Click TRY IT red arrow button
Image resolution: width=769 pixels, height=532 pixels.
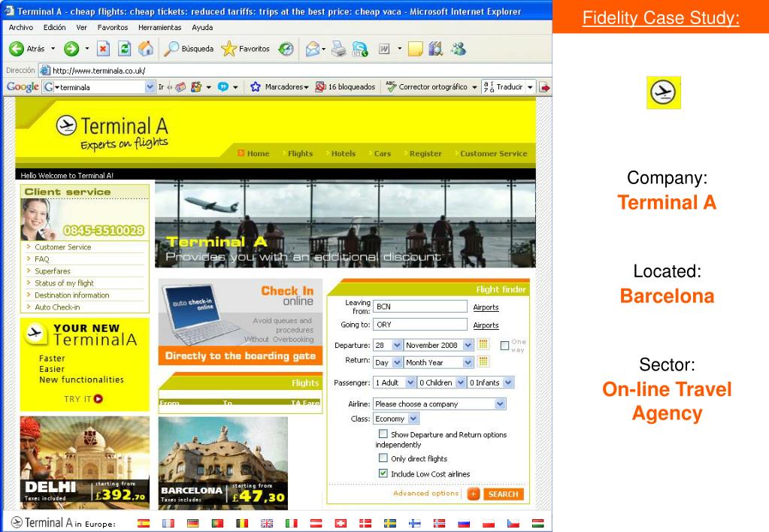click(x=98, y=399)
